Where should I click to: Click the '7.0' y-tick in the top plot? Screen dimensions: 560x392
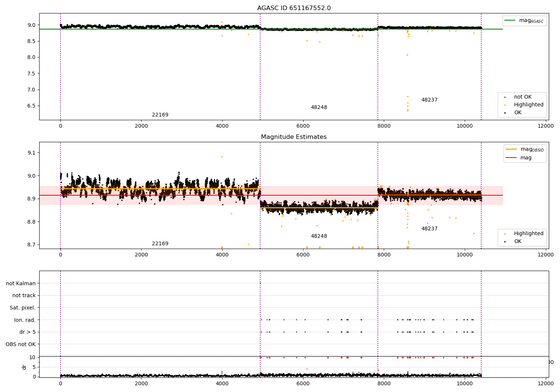[32, 90]
